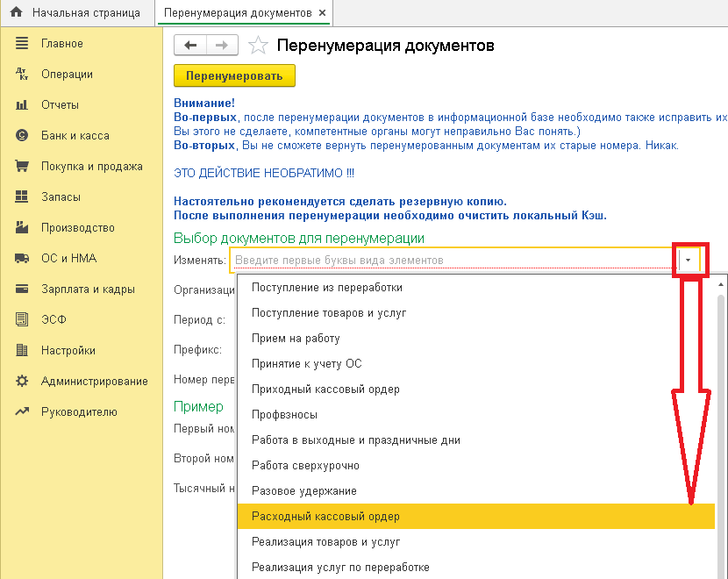Choose Поступление товаров и услуг from list
Viewport: 728px width, 579px height.
(329, 313)
